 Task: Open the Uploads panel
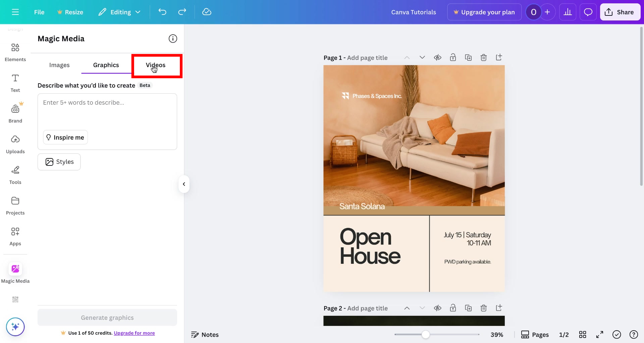(15, 144)
